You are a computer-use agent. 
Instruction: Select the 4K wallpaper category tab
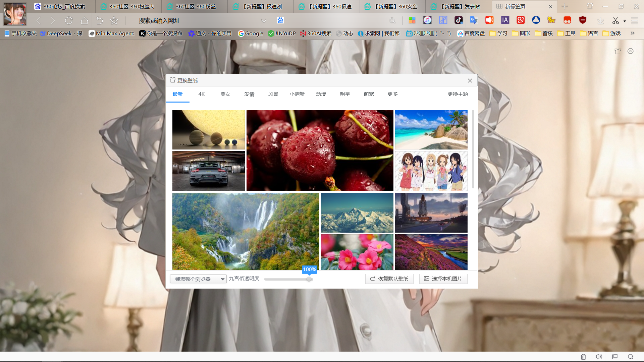[x=201, y=94]
